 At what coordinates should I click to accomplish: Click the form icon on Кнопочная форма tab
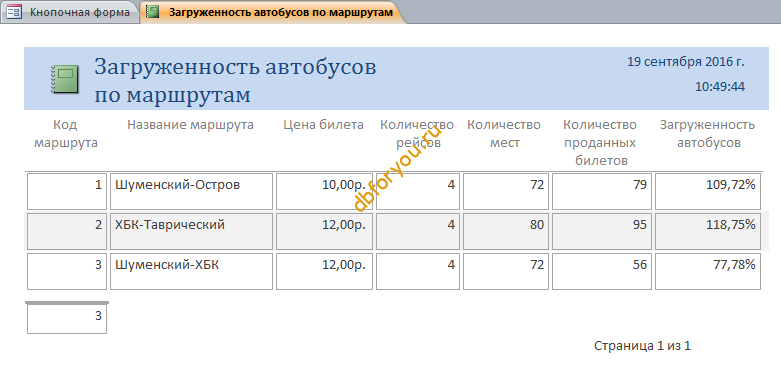[14, 12]
